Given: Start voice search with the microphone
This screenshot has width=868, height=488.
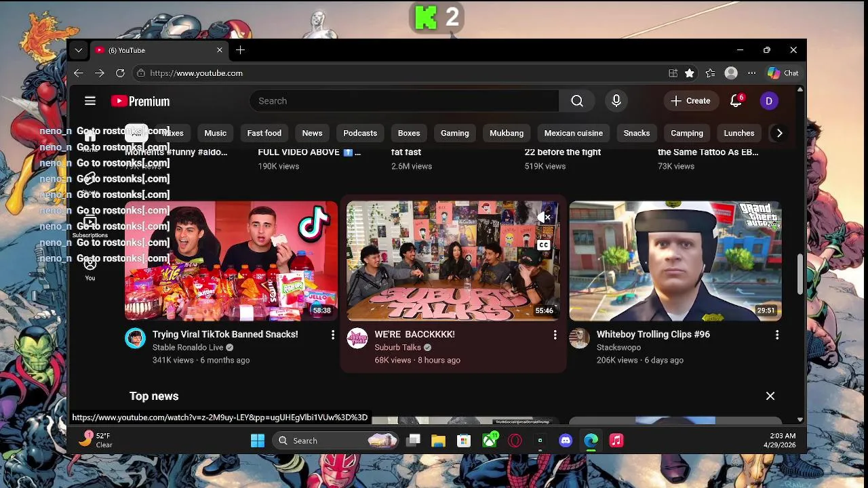Looking at the screenshot, I should (x=616, y=101).
